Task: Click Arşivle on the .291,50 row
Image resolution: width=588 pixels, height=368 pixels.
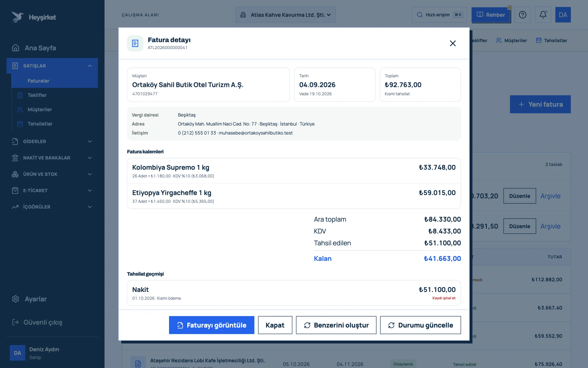Action: click(550, 226)
